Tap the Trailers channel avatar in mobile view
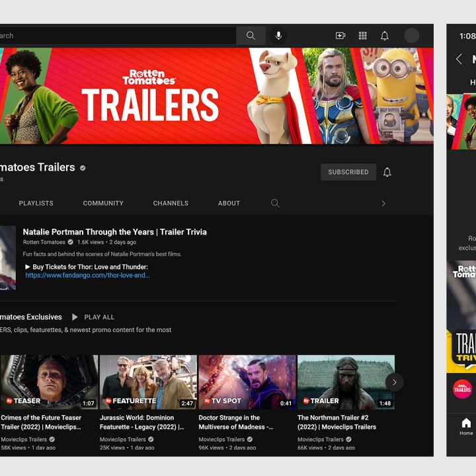Screen dimensions: 476x476 pos(462,389)
